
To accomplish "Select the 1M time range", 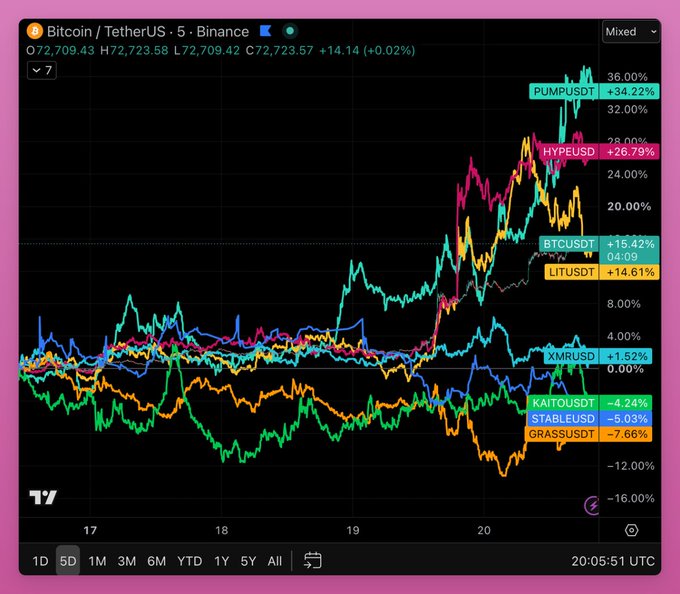I will pyautogui.click(x=97, y=561).
